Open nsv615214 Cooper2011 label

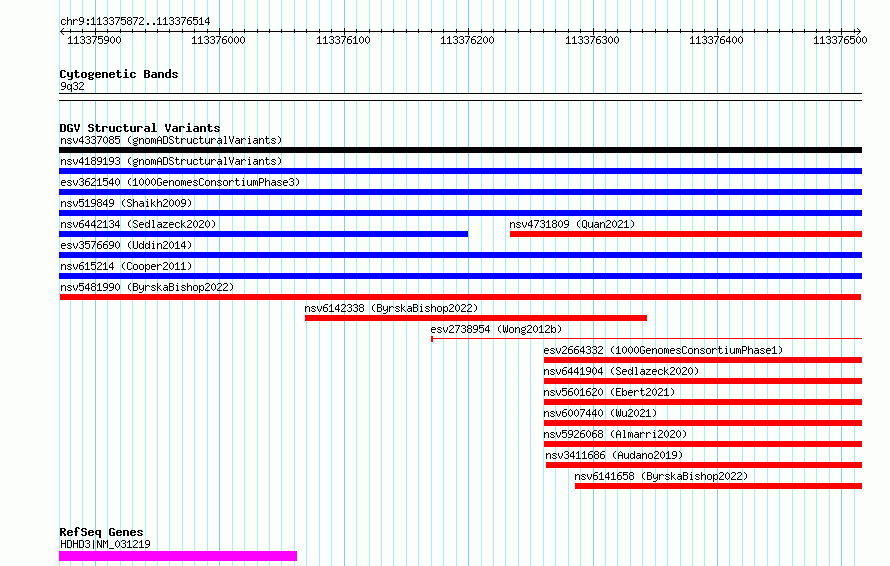(126, 266)
